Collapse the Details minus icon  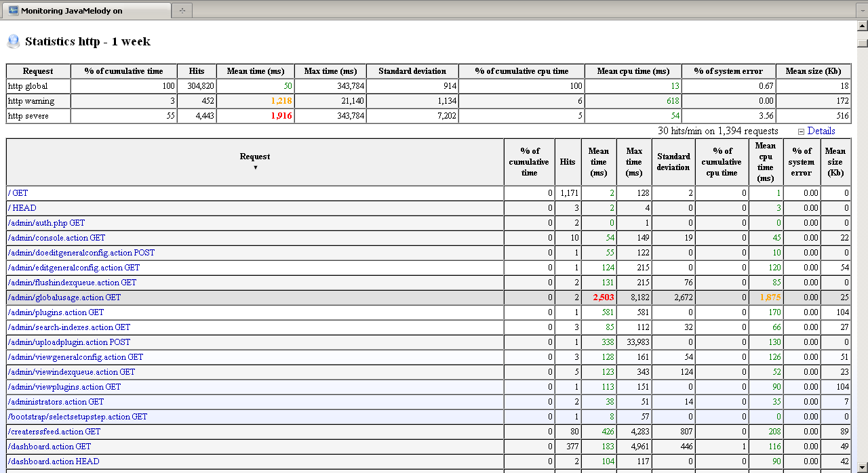pyautogui.click(x=801, y=131)
